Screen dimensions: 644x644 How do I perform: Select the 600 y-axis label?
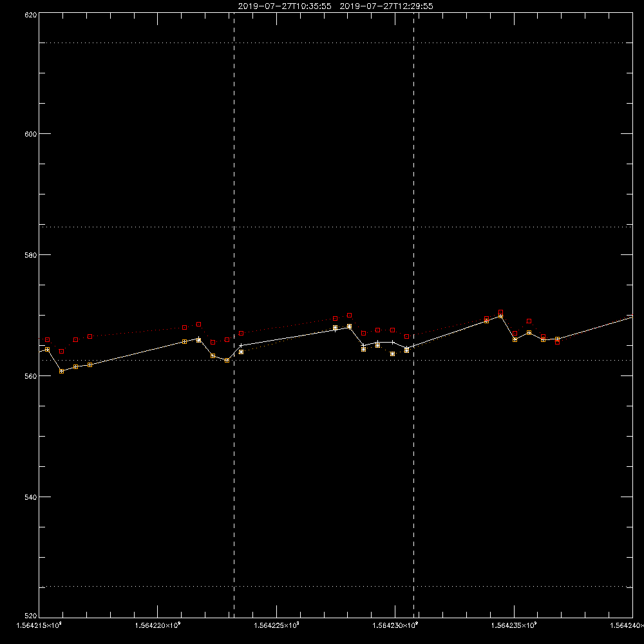tap(31, 134)
